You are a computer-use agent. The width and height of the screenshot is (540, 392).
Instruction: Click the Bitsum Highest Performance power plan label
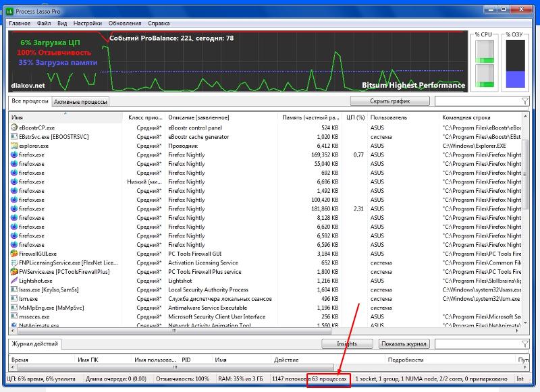(x=413, y=85)
